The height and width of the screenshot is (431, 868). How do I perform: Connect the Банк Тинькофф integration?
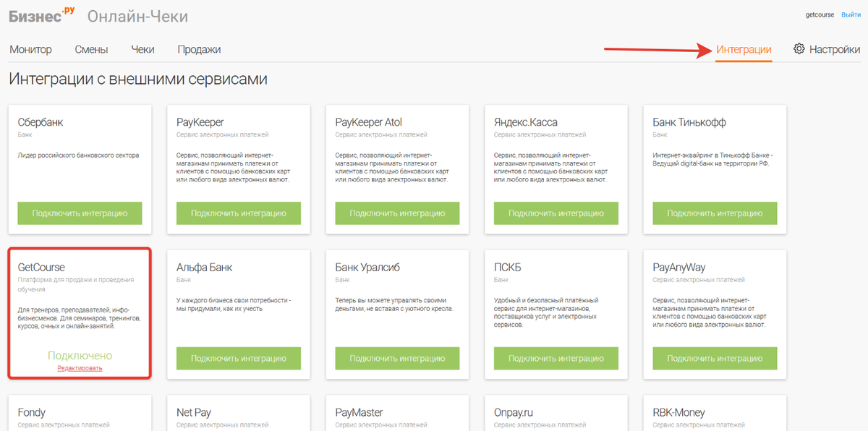point(715,213)
